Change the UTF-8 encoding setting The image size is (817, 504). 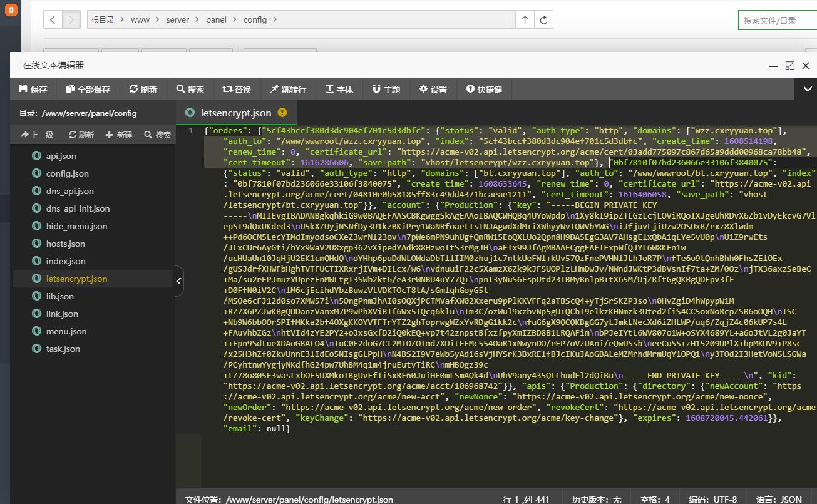pyautogui.click(x=713, y=499)
